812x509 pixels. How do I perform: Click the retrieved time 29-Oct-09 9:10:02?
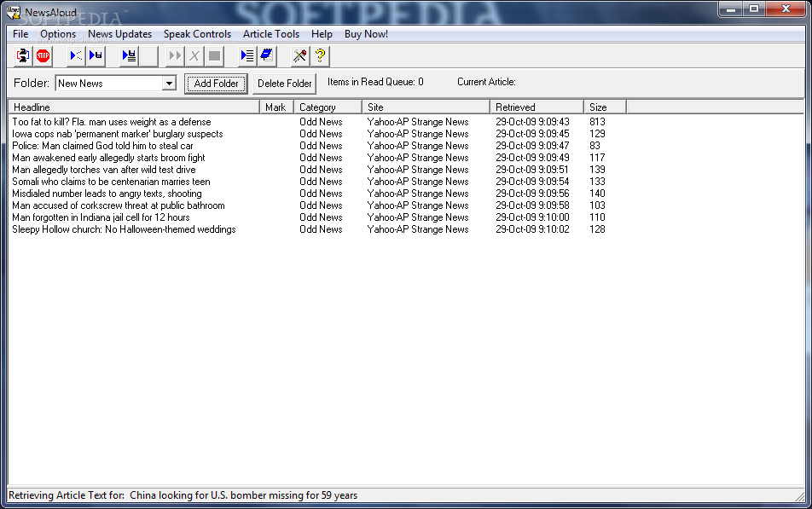click(x=532, y=229)
